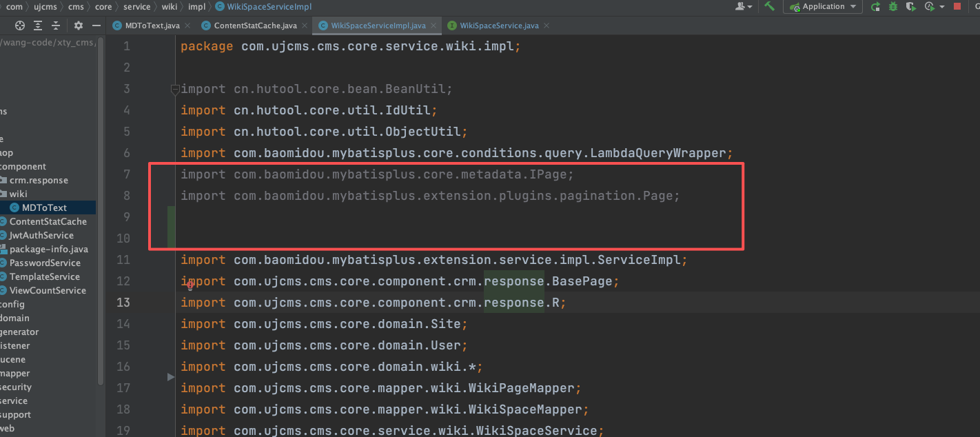This screenshot has width=980, height=437.
Task: Hide the project tool window
Action: 96,26
